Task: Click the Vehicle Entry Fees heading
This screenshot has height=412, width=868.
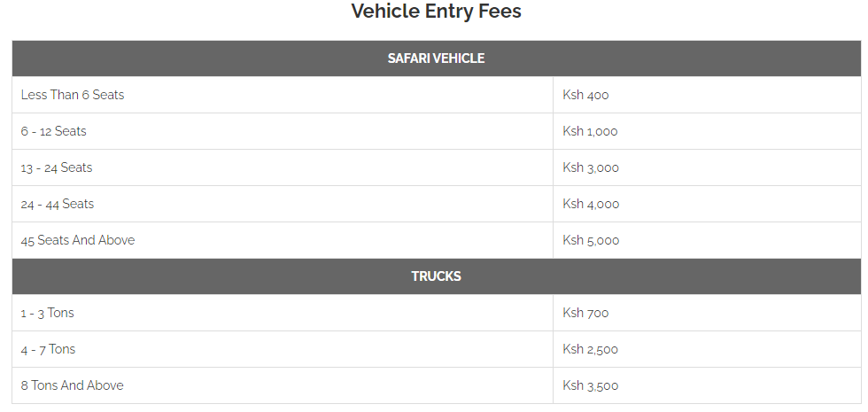Action: [436, 11]
